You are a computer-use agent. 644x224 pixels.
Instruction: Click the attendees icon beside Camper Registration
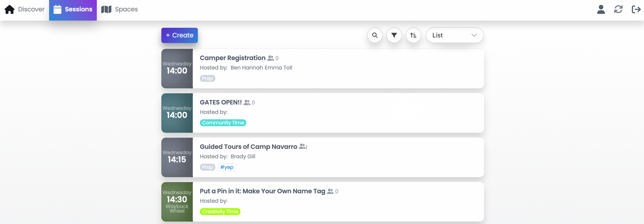(270, 58)
